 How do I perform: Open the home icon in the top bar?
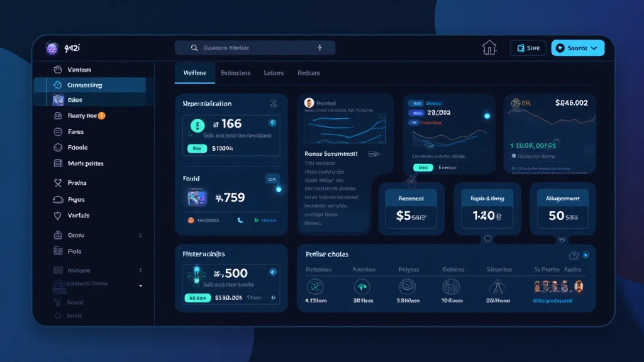489,48
